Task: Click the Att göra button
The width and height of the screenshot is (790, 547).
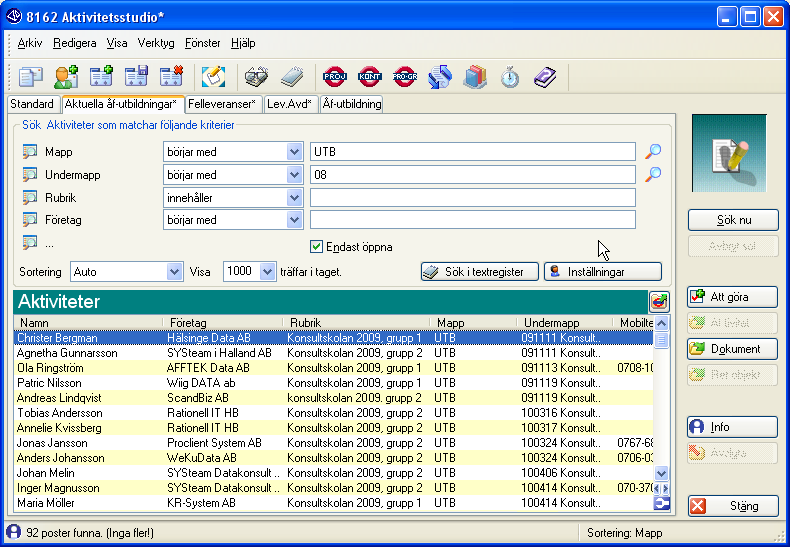Action: 732,297
